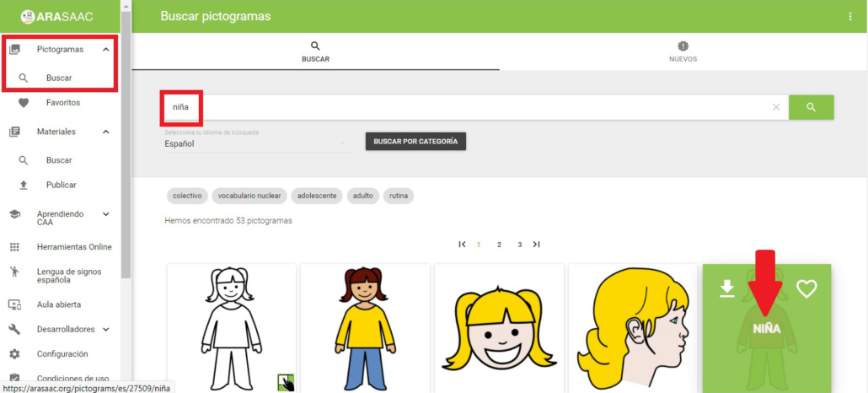Click the graduation cap icon for Aprendiendo CAA
The height and width of the screenshot is (393, 868).
tap(15, 214)
